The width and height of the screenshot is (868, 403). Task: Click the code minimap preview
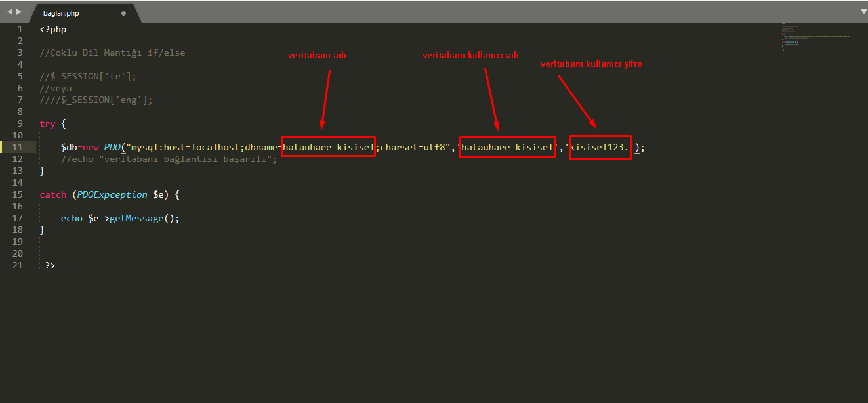click(816, 36)
